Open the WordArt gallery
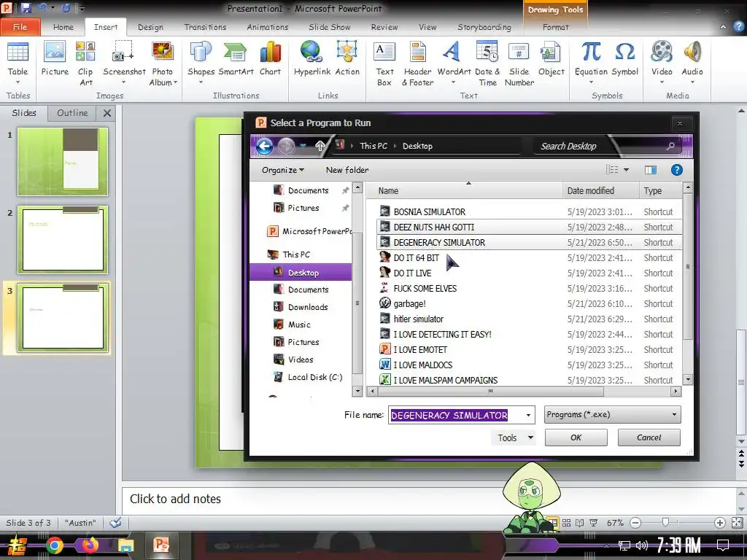 [x=454, y=63]
